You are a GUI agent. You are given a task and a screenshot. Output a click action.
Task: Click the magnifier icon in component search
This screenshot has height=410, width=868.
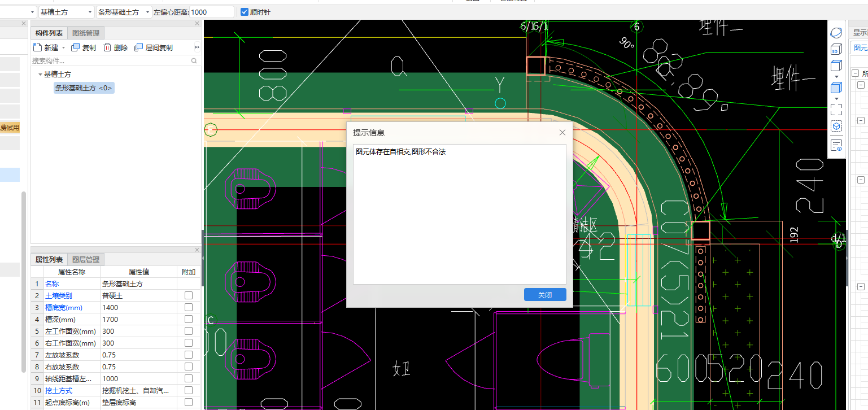[x=194, y=60]
